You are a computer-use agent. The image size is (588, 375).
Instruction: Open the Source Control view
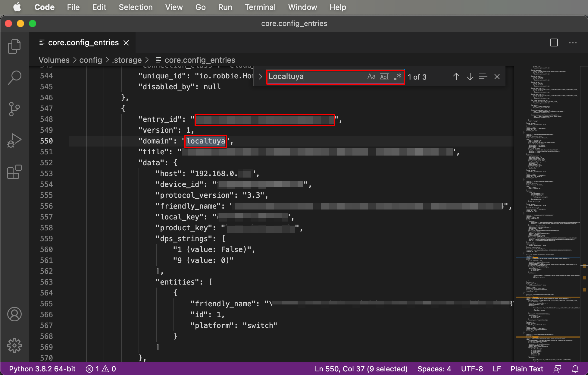[14, 109]
